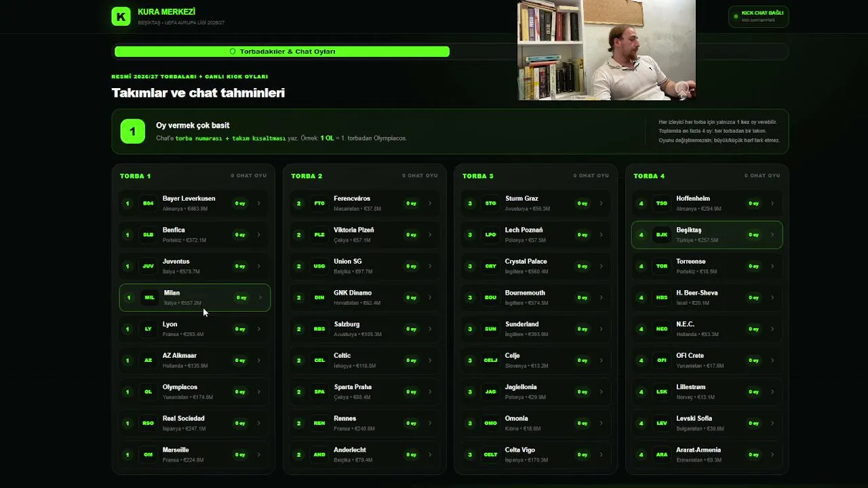Select the Torbadakiler & Chat Oyları tab
The width and height of the screenshot is (868, 488).
click(282, 52)
